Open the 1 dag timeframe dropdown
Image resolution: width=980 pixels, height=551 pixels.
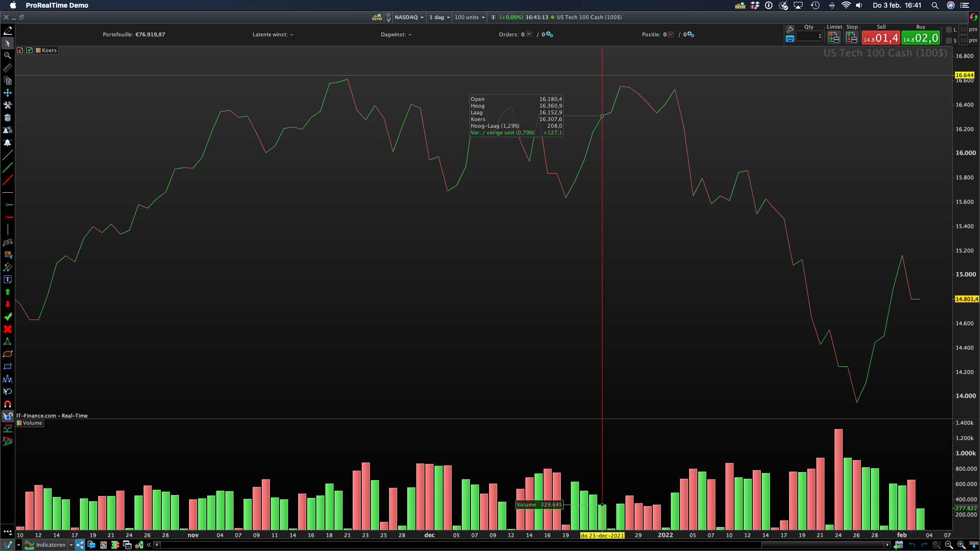439,17
